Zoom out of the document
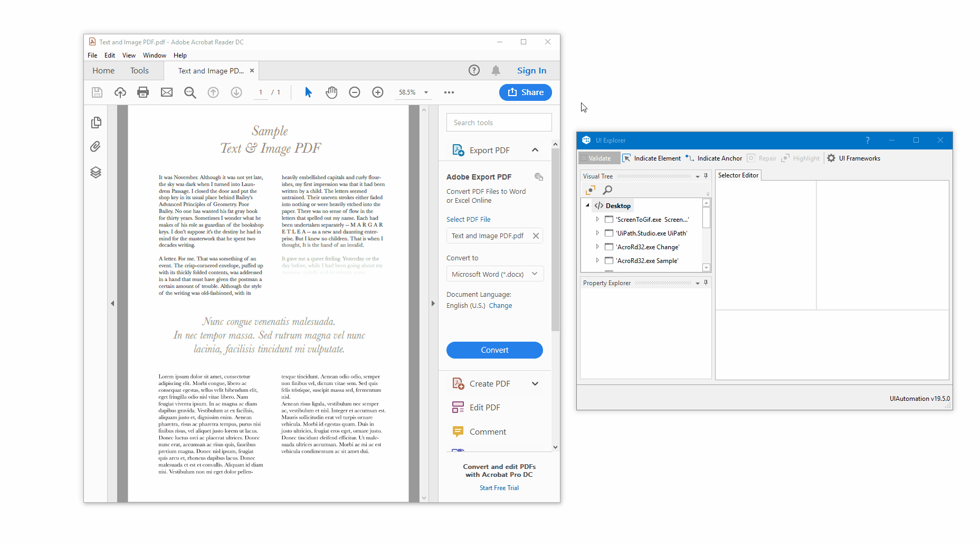Viewport: 980px width, 545px height. coord(354,92)
